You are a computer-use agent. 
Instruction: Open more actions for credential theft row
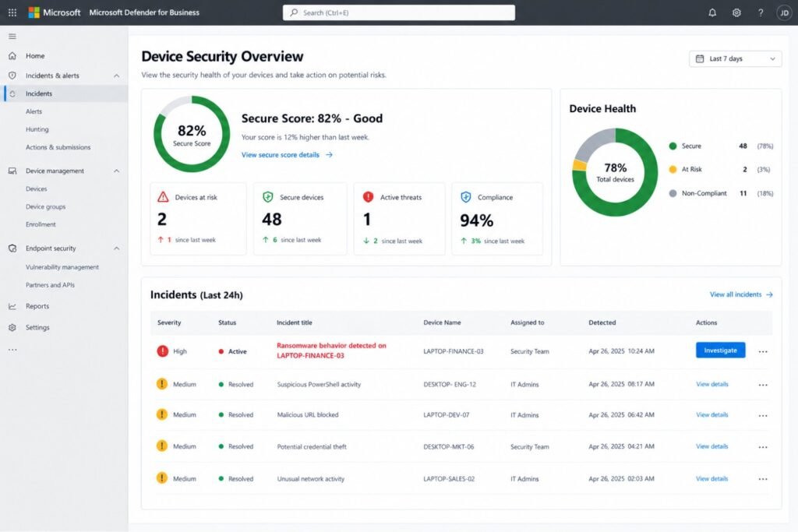pos(762,447)
